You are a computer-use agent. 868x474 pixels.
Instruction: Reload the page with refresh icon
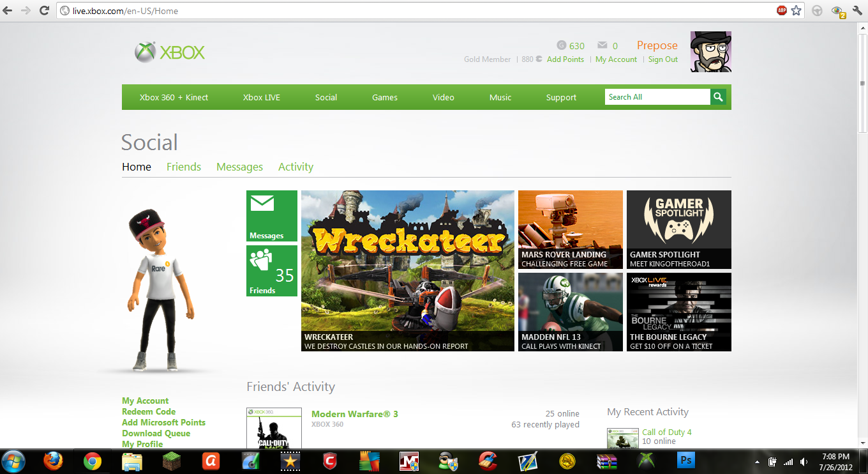(44, 11)
